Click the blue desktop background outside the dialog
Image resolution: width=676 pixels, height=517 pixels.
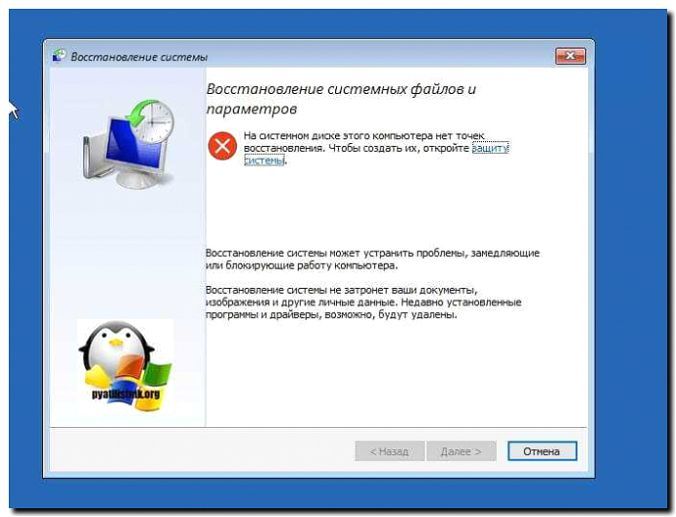tap(26, 259)
